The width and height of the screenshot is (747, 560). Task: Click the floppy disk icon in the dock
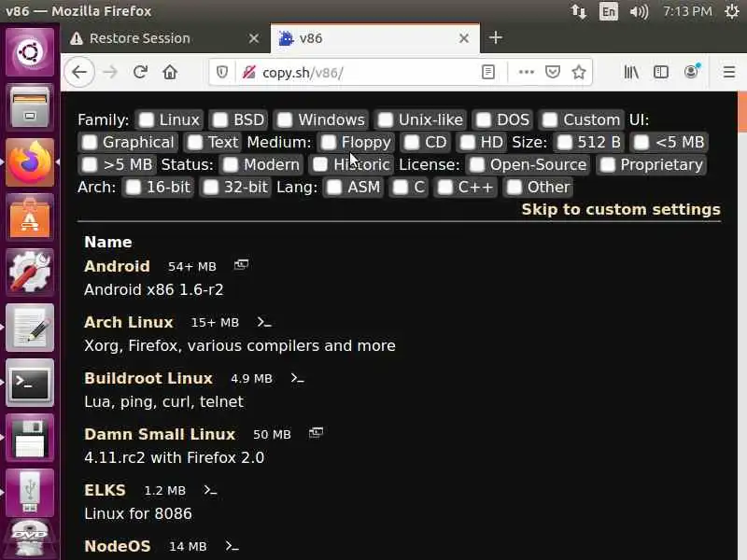tap(30, 438)
